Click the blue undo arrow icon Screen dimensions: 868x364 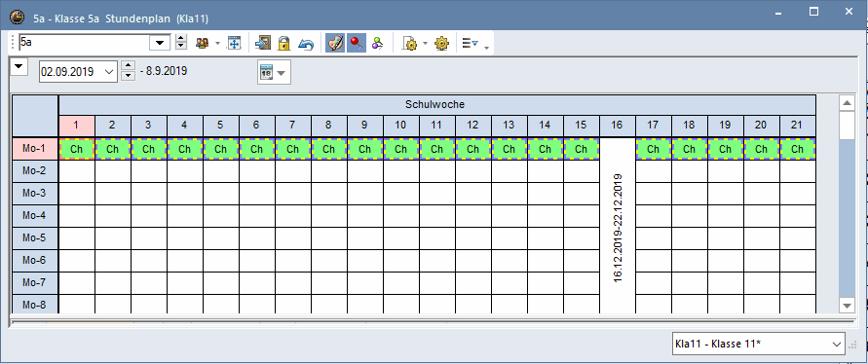[306, 44]
